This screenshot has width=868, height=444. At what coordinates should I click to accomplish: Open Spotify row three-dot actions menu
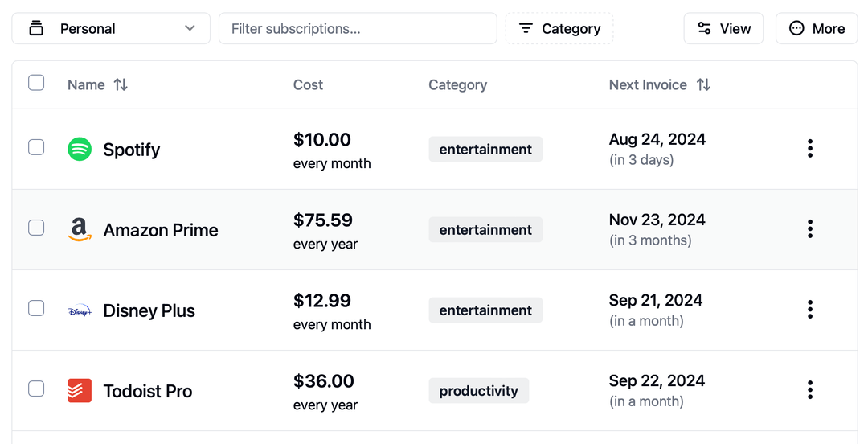[809, 149]
